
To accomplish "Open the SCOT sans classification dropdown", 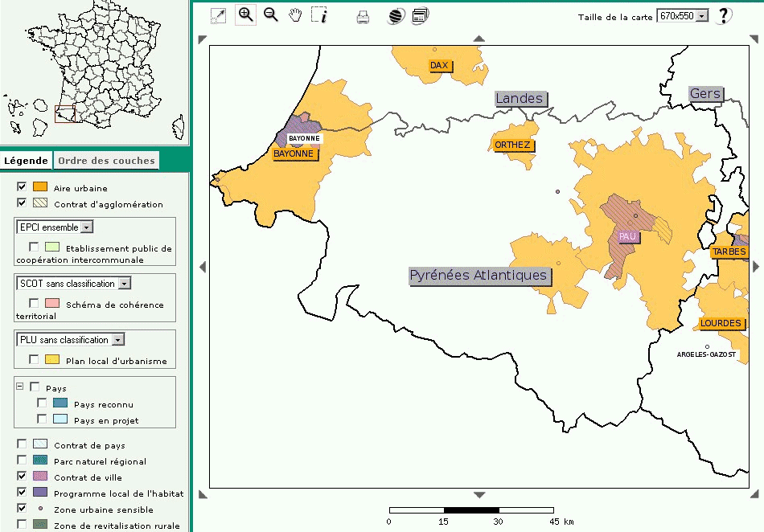I will [x=73, y=284].
